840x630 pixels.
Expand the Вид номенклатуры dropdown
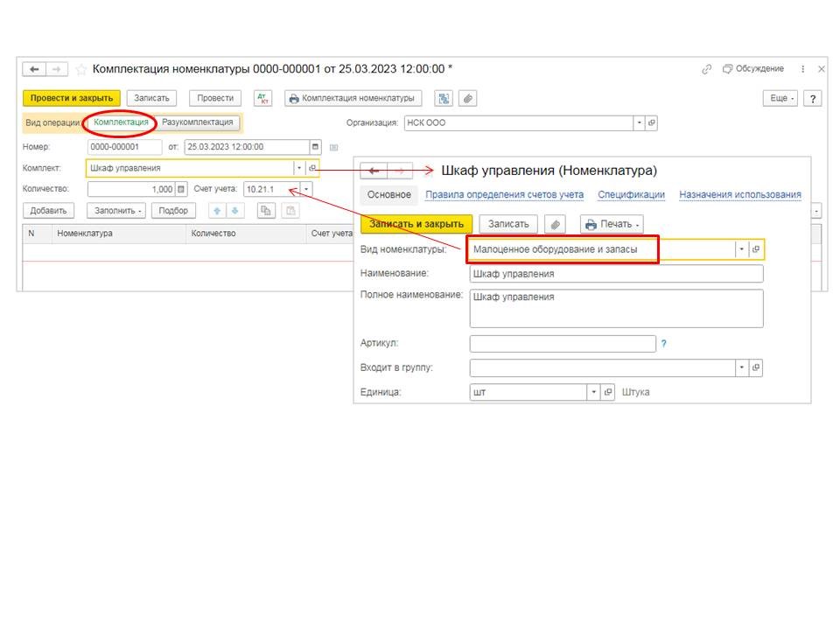pos(741,249)
